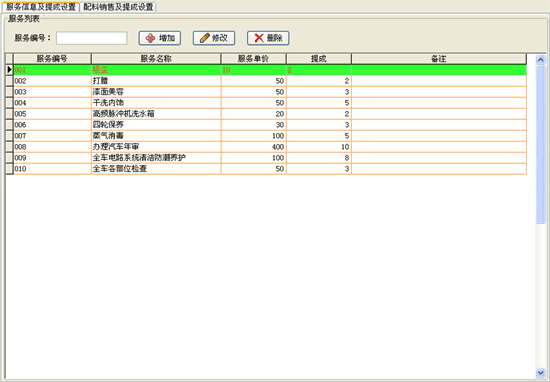Select service number 008 cell
550x382 pixels.
pos(52,147)
